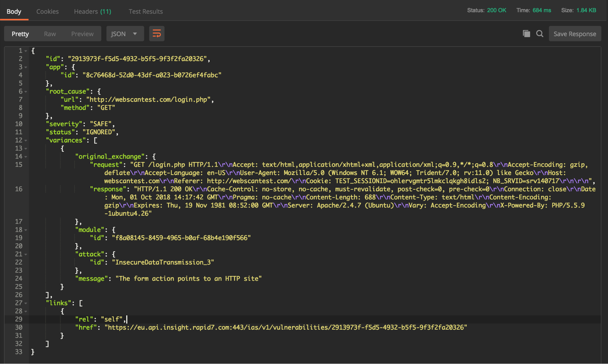Open the Headers (11) tab

[92, 12]
